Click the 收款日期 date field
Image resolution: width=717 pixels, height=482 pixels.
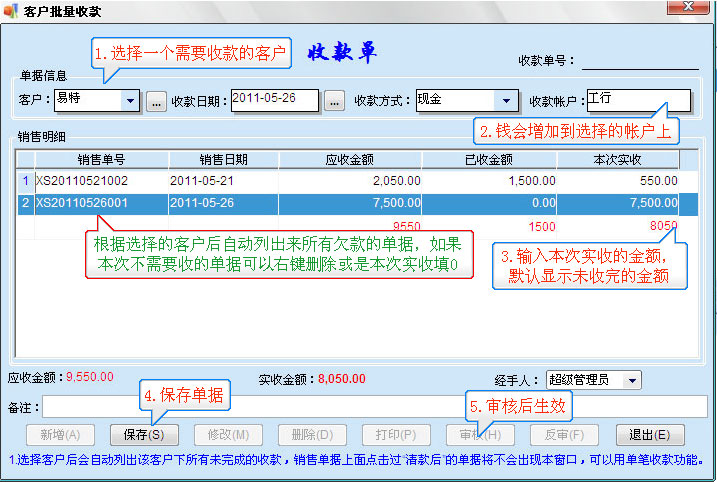click(274, 100)
